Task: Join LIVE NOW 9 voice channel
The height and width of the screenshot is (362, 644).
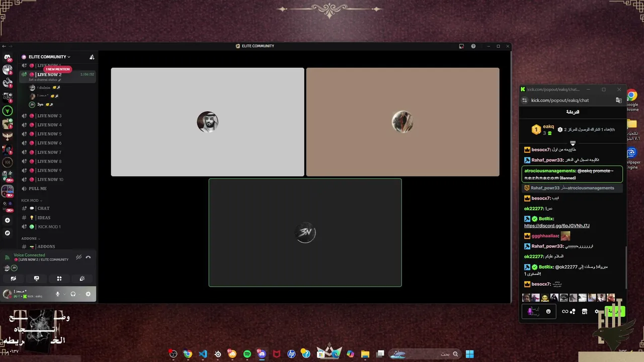Action: click(57, 170)
